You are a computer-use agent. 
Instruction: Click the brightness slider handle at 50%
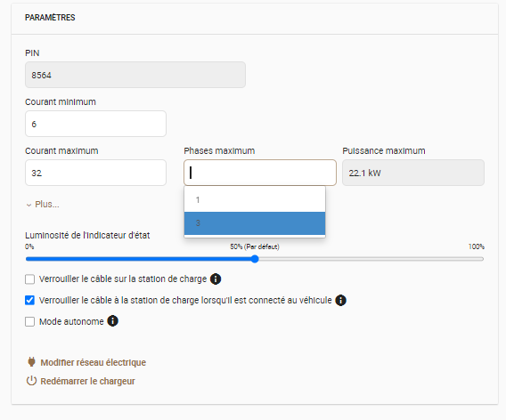click(255, 259)
